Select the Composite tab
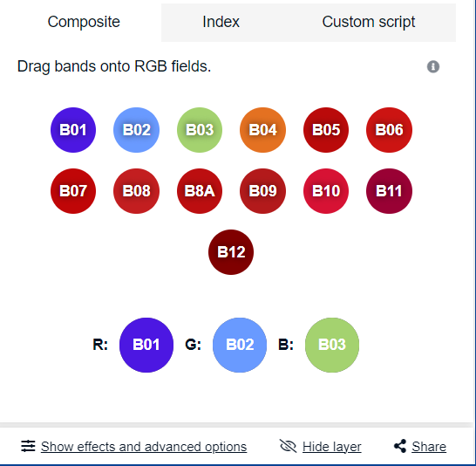Image resolution: width=476 pixels, height=466 pixels. tap(84, 23)
